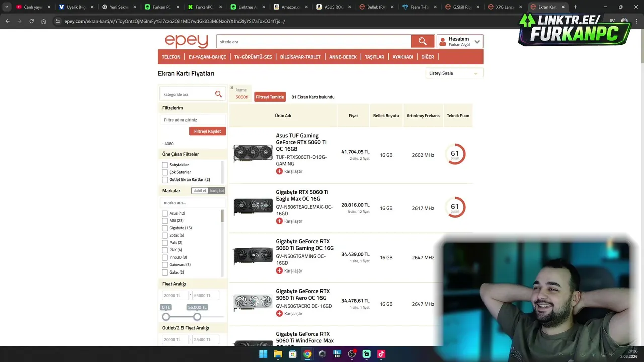The image size is (644, 362).
Task: Reload the page with the refresh icon
Action: tap(31, 21)
